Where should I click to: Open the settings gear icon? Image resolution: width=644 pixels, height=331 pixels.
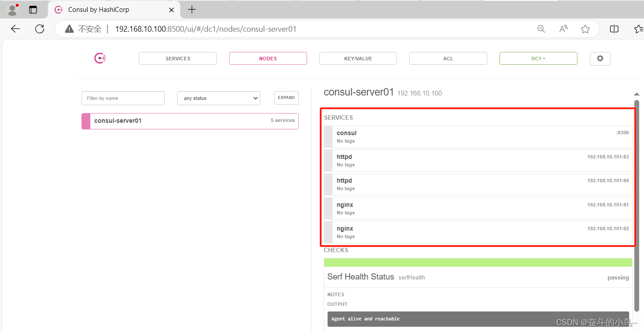(x=600, y=58)
